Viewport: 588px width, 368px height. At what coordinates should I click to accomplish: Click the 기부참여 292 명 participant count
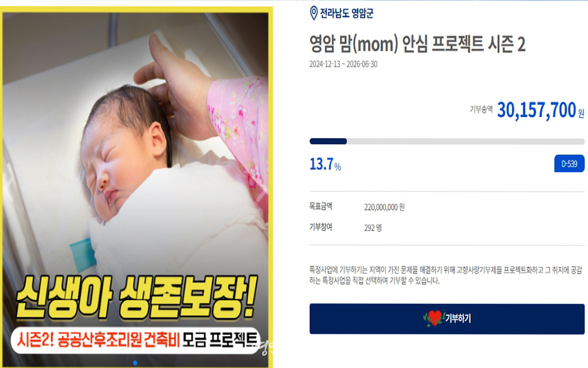pyautogui.click(x=373, y=228)
